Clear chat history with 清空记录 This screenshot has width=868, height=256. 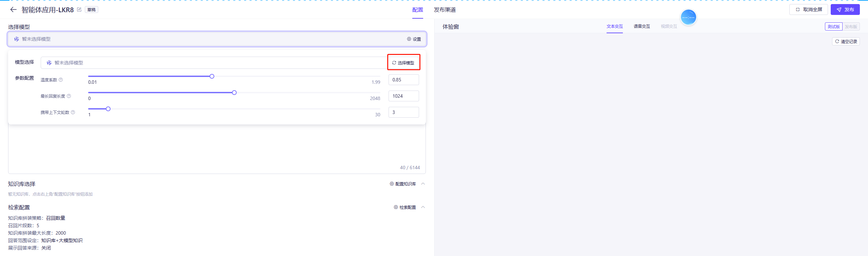click(x=846, y=41)
